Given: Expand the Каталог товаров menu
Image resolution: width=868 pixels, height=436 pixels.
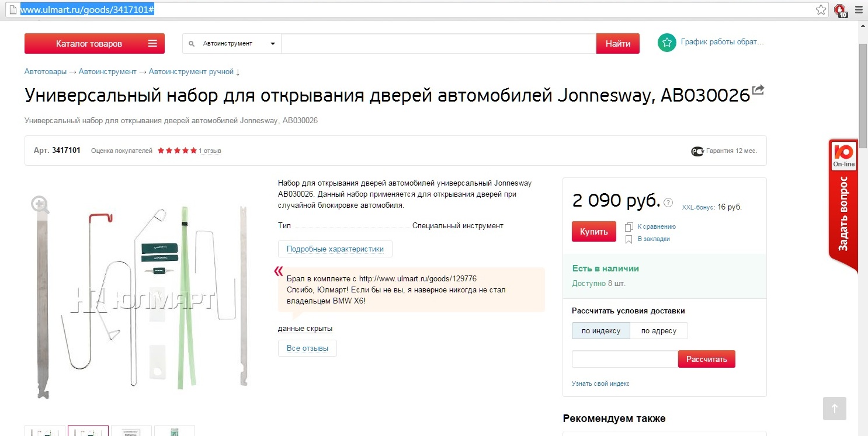Looking at the screenshot, I should pyautogui.click(x=95, y=44).
